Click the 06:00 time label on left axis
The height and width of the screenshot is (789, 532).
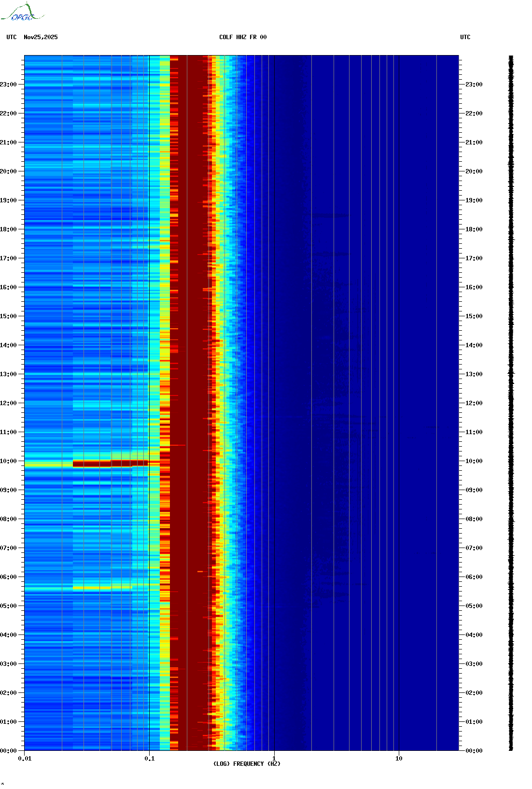coord(8,577)
